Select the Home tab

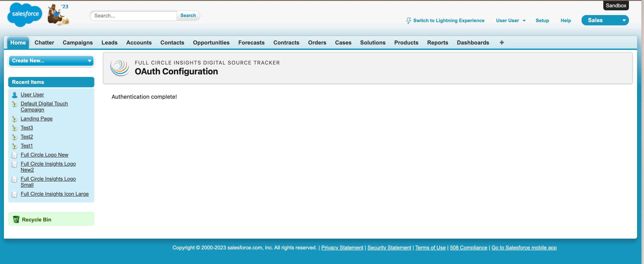coord(18,43)
